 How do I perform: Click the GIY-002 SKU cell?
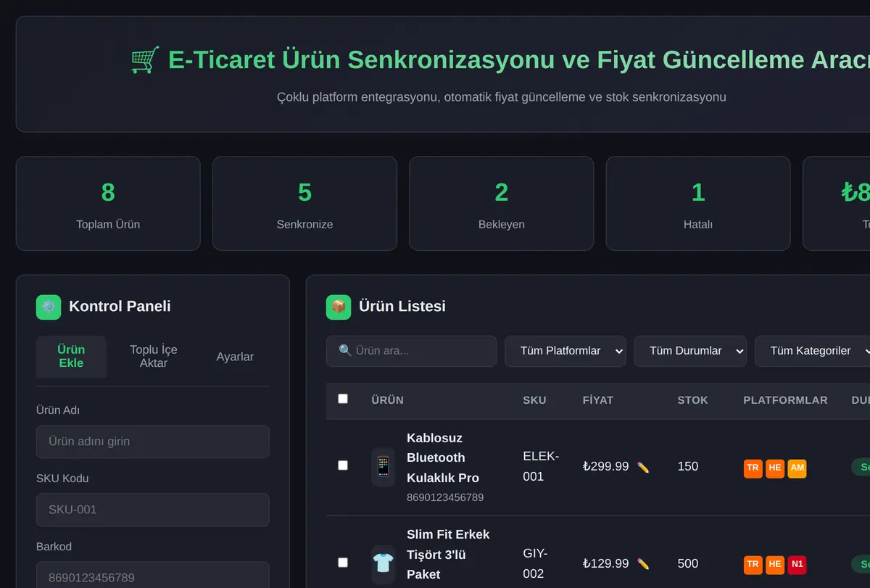point(535,563)
